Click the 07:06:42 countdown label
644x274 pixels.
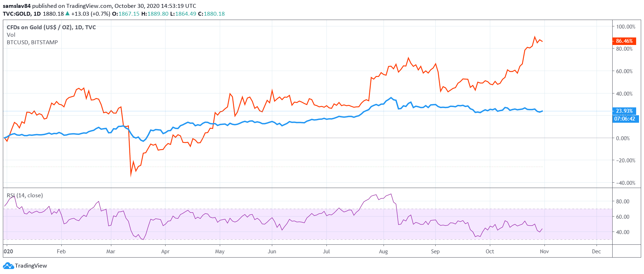[624, 119]
